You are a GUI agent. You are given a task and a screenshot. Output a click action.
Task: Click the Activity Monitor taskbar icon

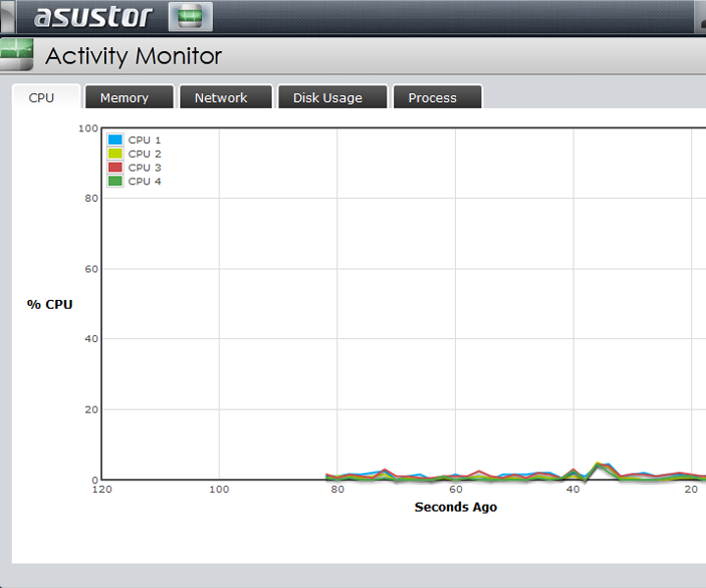[190, 17]
